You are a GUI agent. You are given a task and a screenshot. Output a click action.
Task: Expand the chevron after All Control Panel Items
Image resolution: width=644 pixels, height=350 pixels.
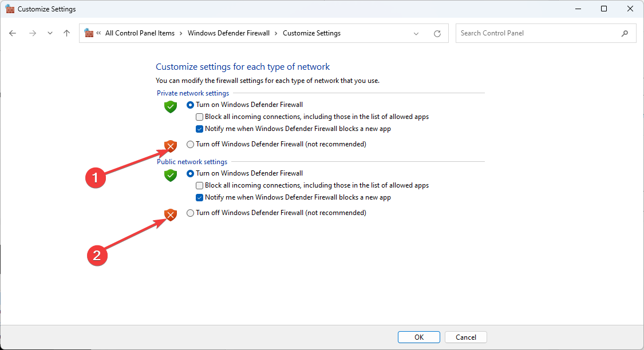click(x=181, y=33)
